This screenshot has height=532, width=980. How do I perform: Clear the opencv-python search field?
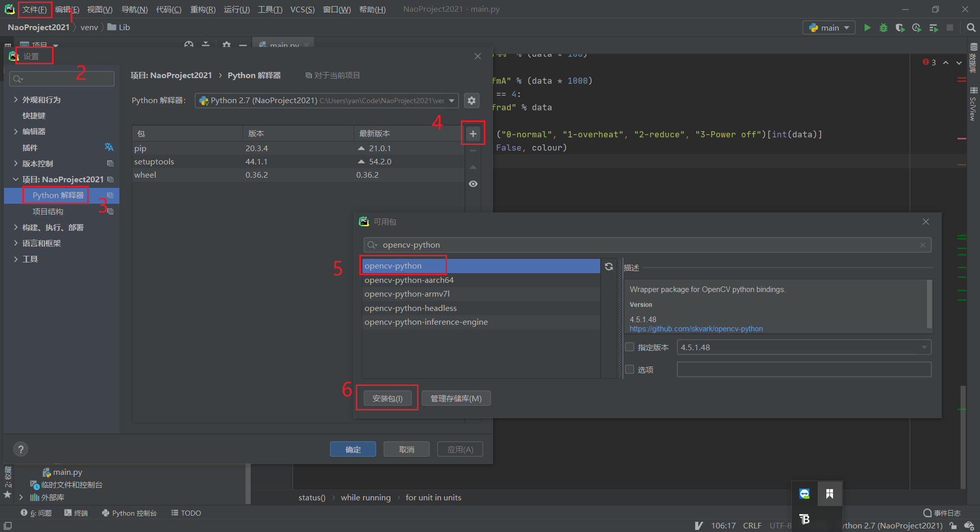coord(922,245)
